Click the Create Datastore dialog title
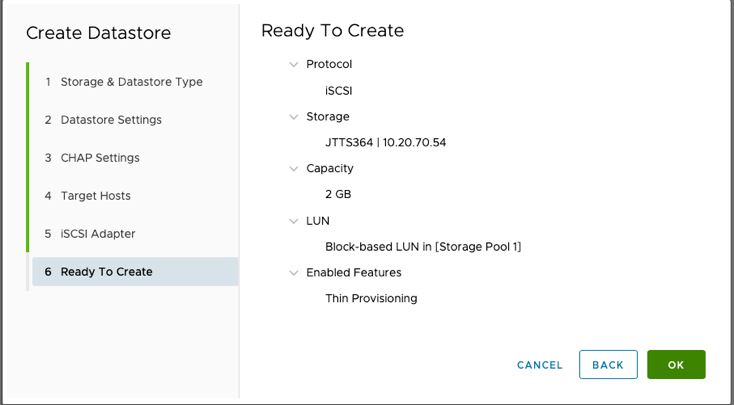The width and height of the screenshot is (734, 405). point(98,33)
